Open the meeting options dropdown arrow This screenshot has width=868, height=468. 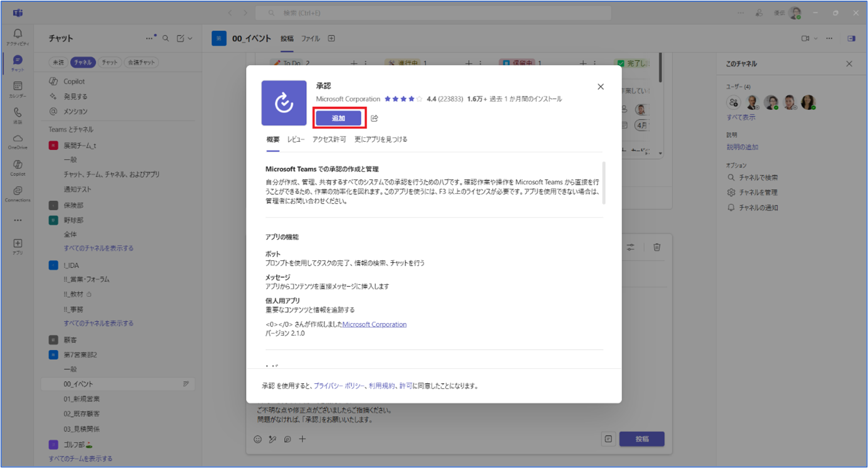[x=816, y=38]
